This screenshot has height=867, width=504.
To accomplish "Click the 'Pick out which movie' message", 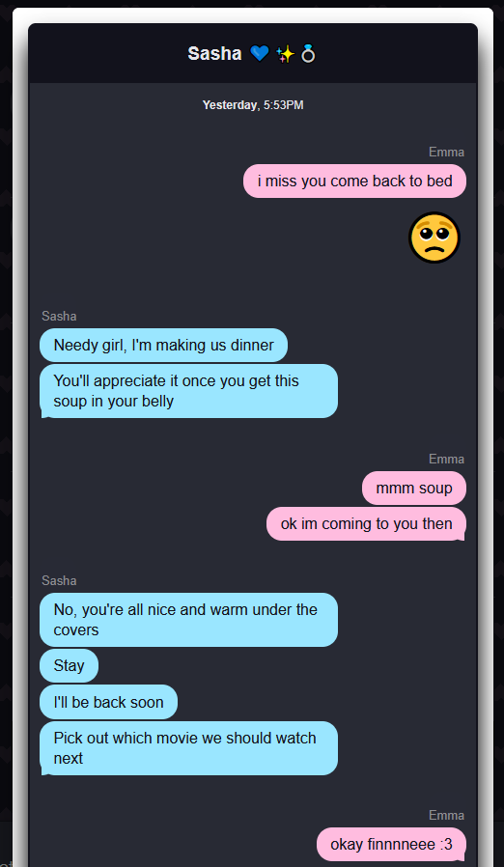I will coord(188,748).
